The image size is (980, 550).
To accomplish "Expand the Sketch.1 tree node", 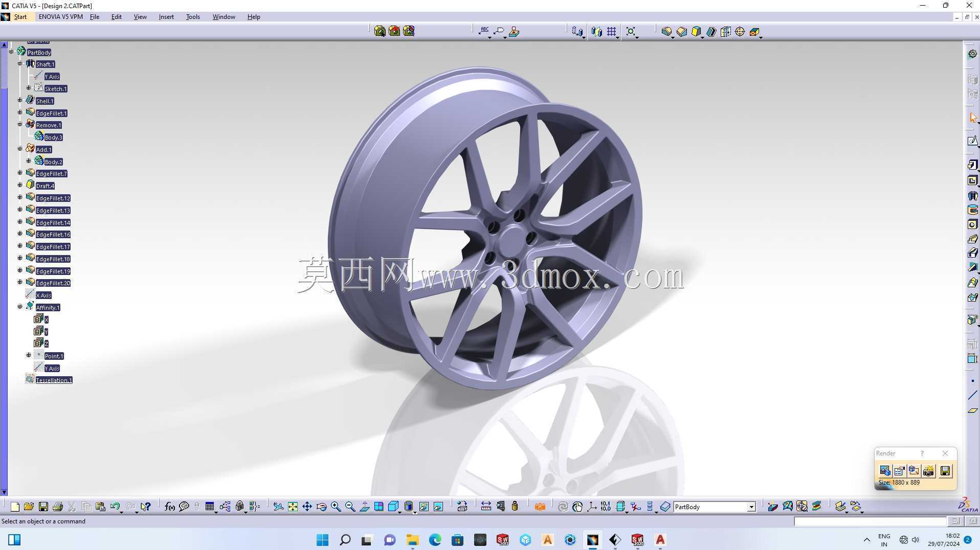I will 29,88.
